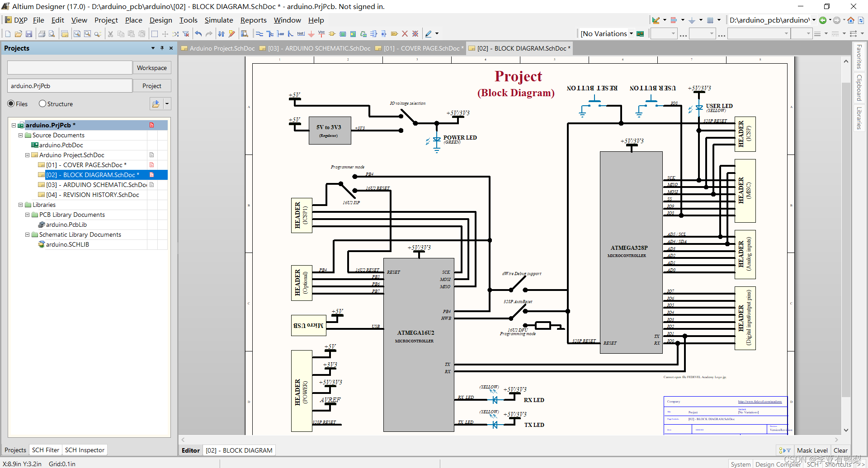Open the Favorites side panel tab
Screen dimensions: 868x468
tap(859, 57)
